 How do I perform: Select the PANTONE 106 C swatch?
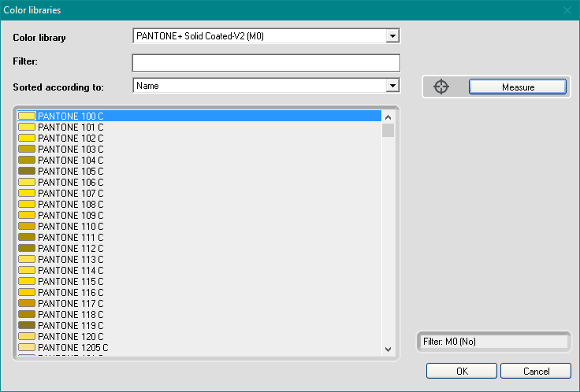[x=27, y=182]
